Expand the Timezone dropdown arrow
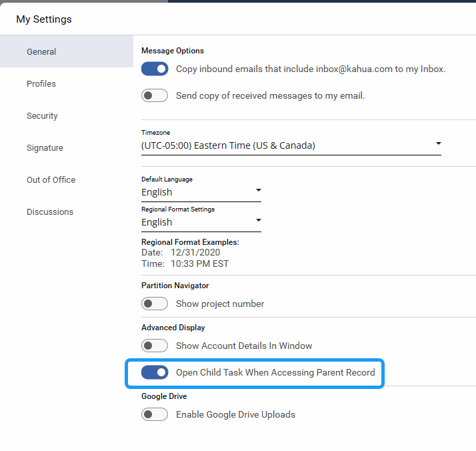 pyautogui.click(x=438, y=143)
